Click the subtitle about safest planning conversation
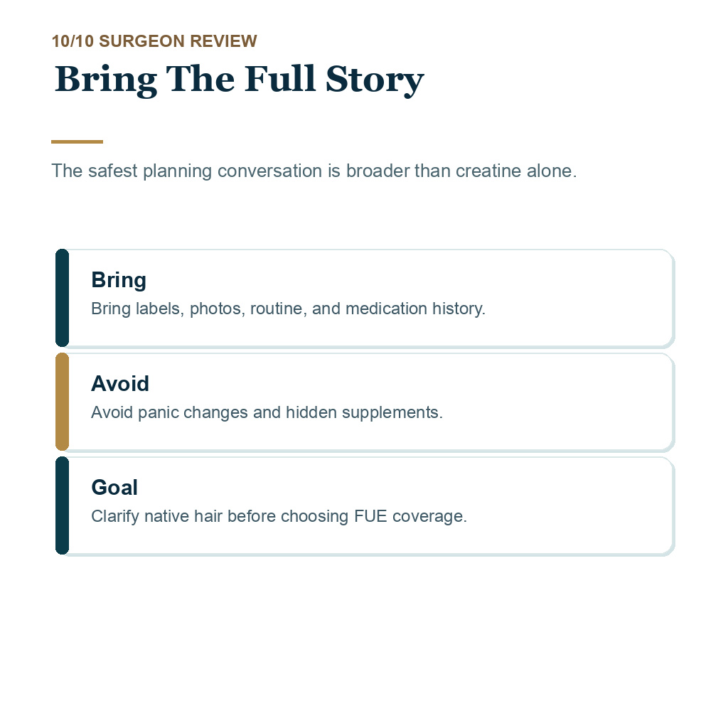Viewport: 728px width, 728px height. (314, 171)
